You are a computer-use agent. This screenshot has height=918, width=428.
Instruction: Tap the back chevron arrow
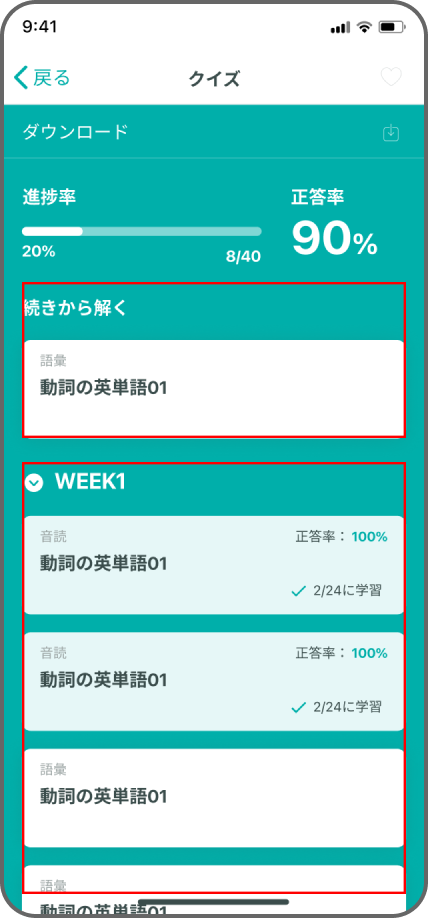tap(21, 78)
